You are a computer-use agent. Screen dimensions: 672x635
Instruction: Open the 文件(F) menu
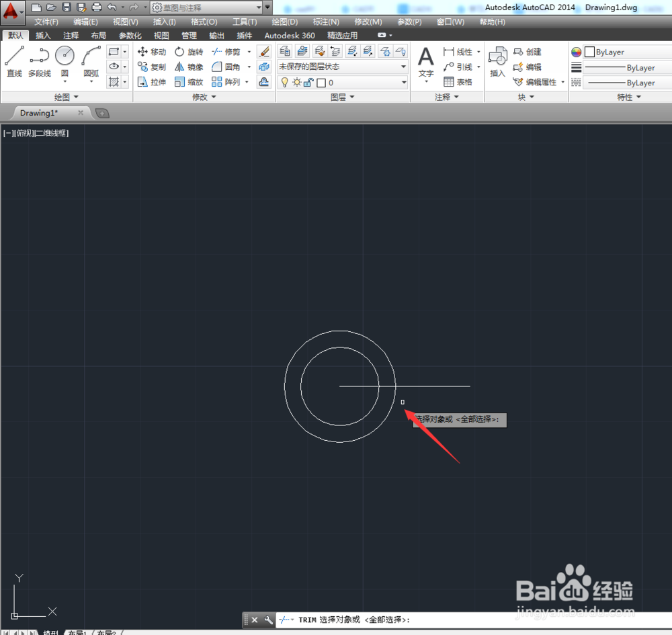(x=46, y=22)
